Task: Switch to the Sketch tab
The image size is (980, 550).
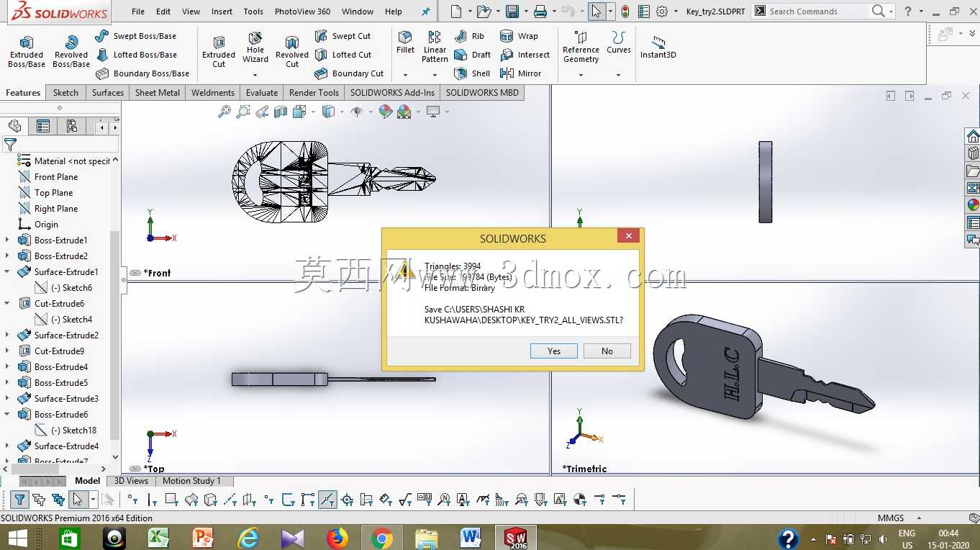Action: tap(65, 93)
